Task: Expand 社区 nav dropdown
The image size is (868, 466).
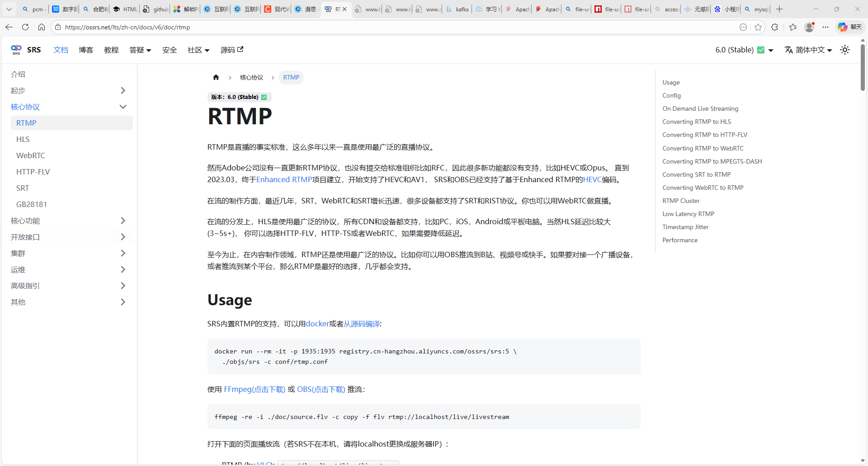Action: (198, 50)
